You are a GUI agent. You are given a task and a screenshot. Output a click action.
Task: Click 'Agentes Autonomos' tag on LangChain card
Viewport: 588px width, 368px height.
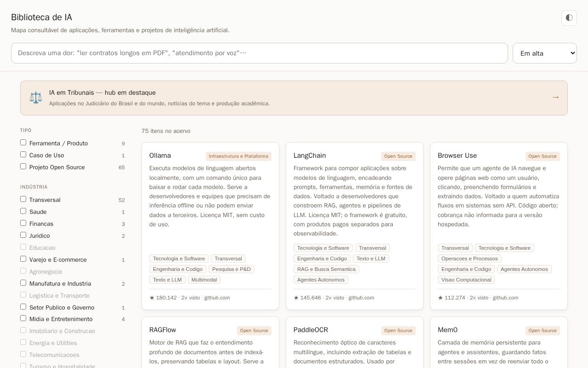(x=321, y=280)
